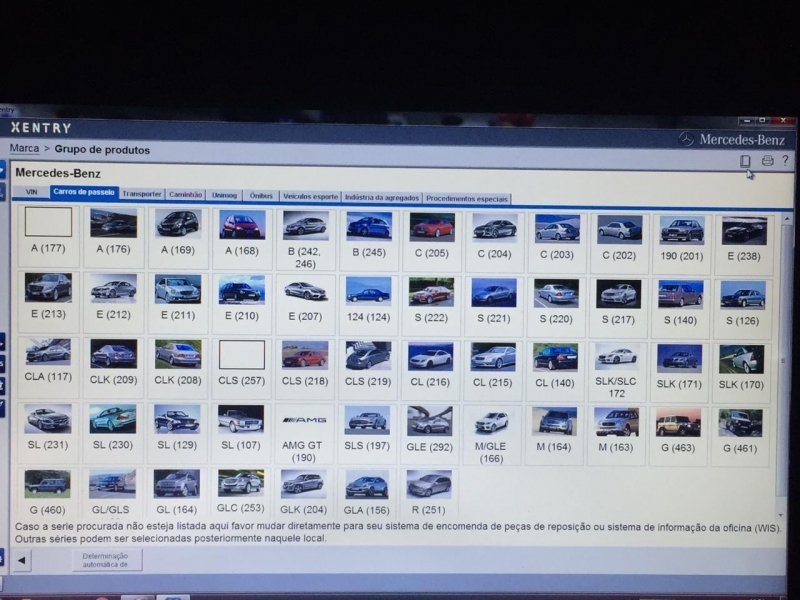The height and width of the screenshot is (600, 800).
Task: Open the CL (216) model series
Action: 431,370
